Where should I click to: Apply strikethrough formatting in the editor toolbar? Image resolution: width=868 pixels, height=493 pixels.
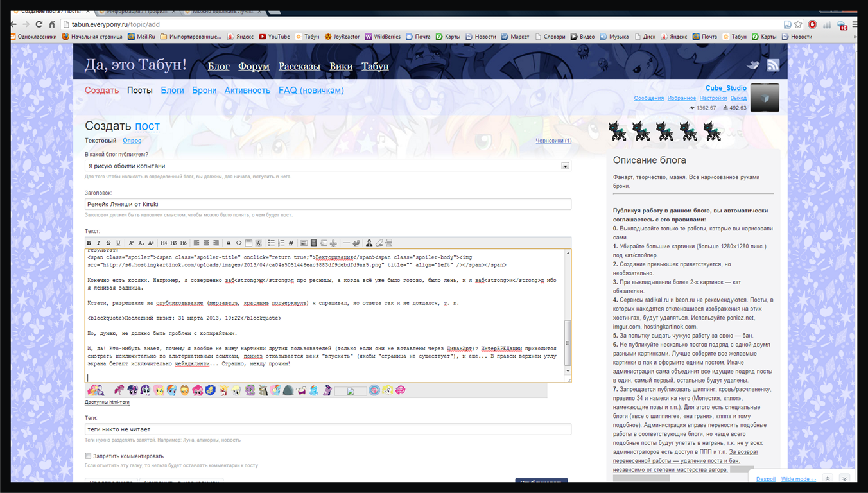[108, 243]
